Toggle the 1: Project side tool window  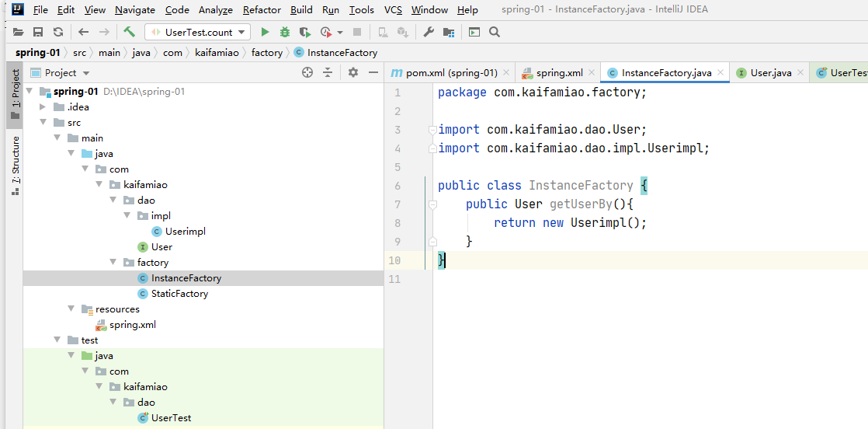(15, 94)
